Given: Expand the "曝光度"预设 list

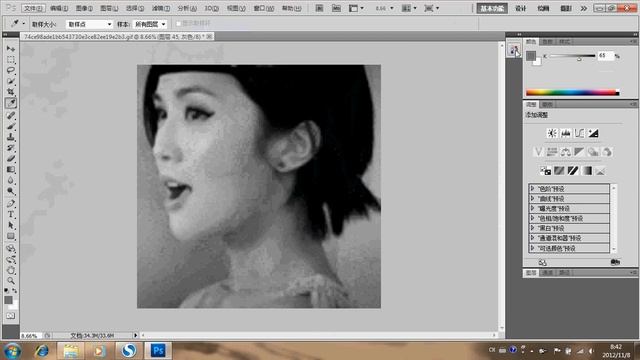Looking at the screenshot, I should coord(532,208).
